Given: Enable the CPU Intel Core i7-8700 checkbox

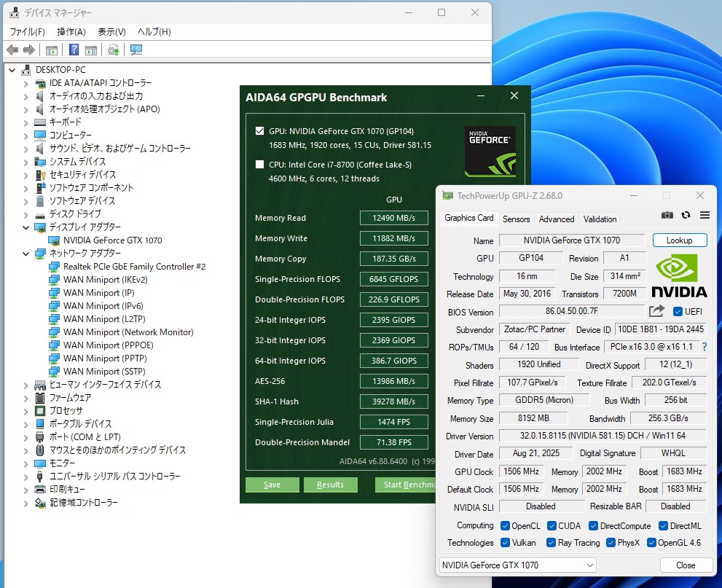Looking at the screenshot, I should [x=260, y=165].
